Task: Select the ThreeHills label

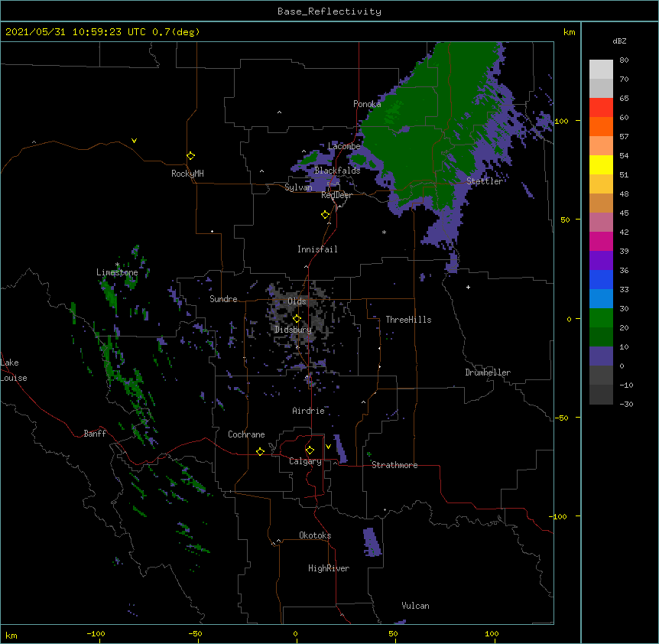Action: point(408,320)
